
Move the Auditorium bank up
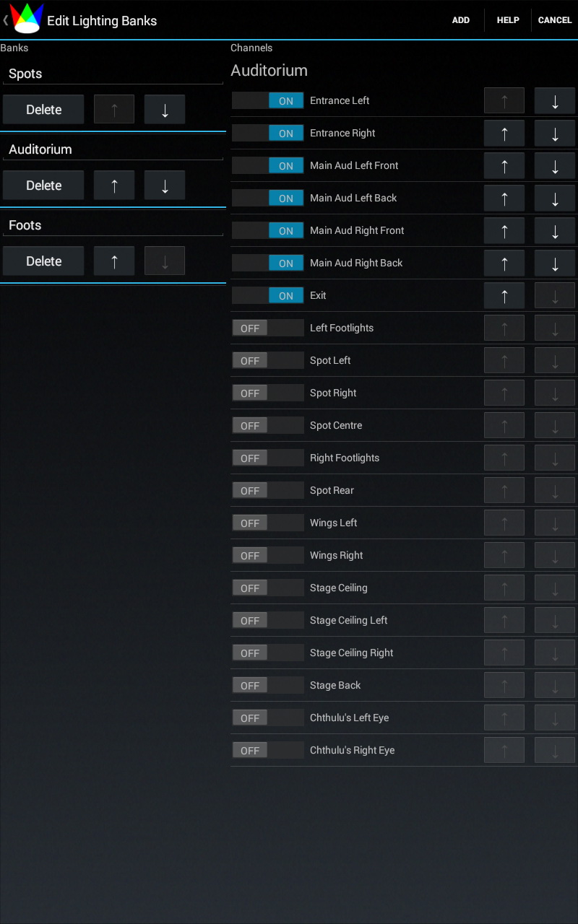pos(113,185)
